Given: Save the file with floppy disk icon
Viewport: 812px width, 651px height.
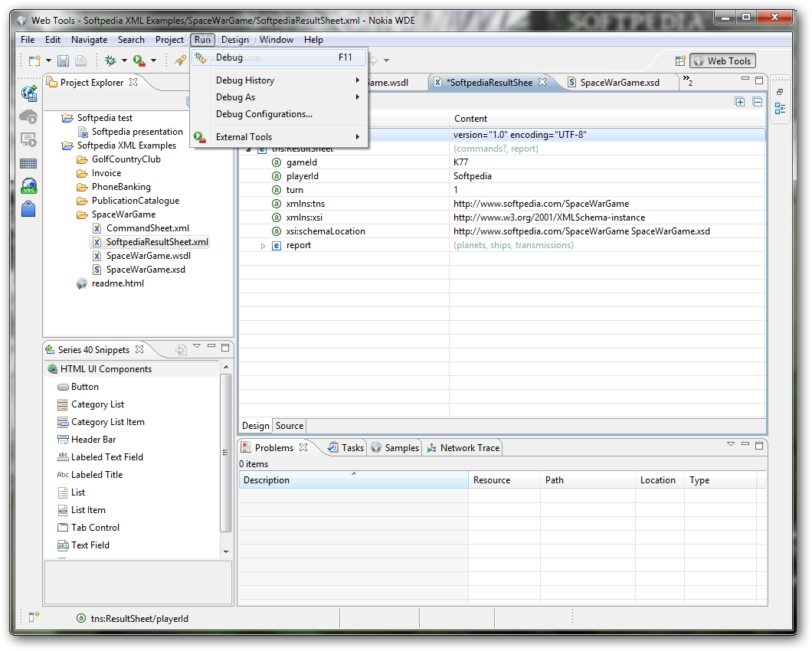Looking at the screenshot, I should (63, 61).
